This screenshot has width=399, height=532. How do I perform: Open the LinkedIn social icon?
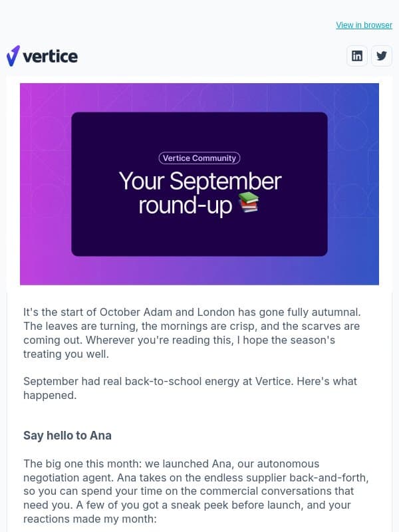(x=356, y=56)
